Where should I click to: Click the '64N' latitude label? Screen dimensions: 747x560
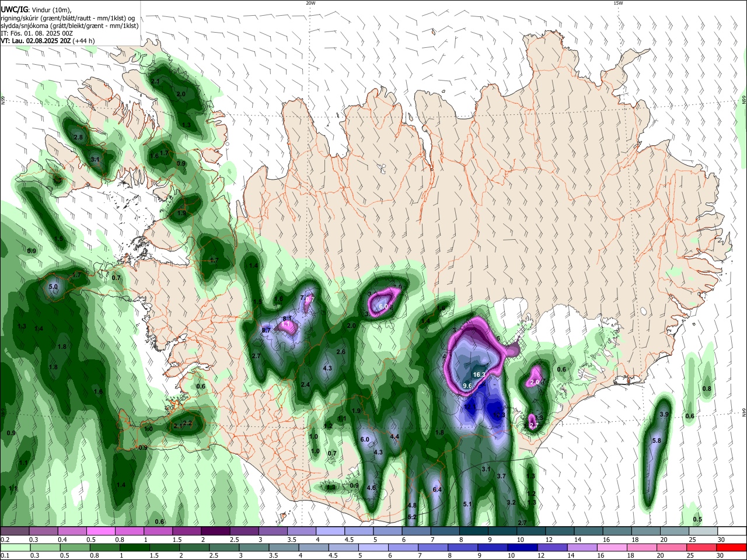pyautogui.click(x=744, y=412)
